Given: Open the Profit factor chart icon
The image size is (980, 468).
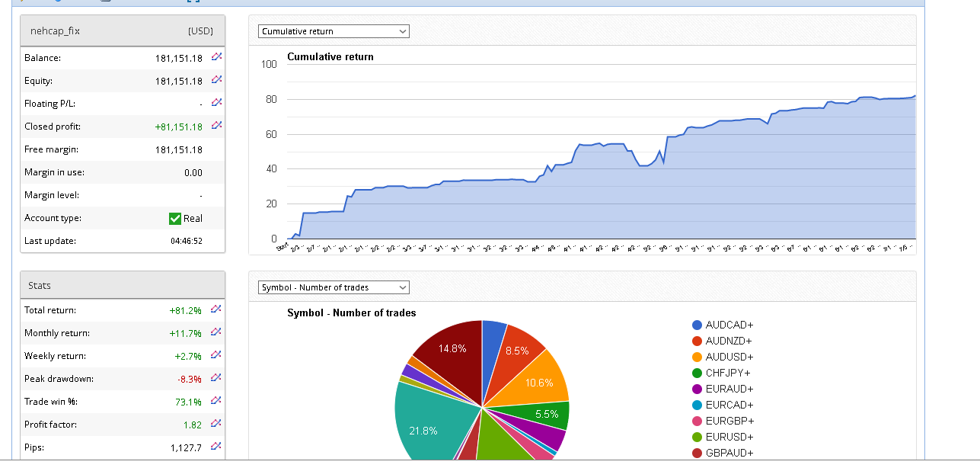Looking at the screenshot, I should (x=217, y=424).
